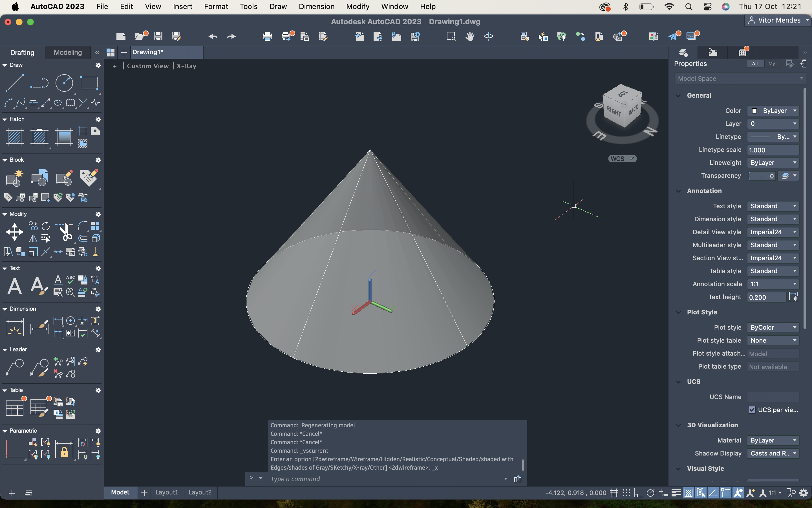Collapse the General properties section
The height and width of the screenshot is (508, 812).
tap(678, 96)
